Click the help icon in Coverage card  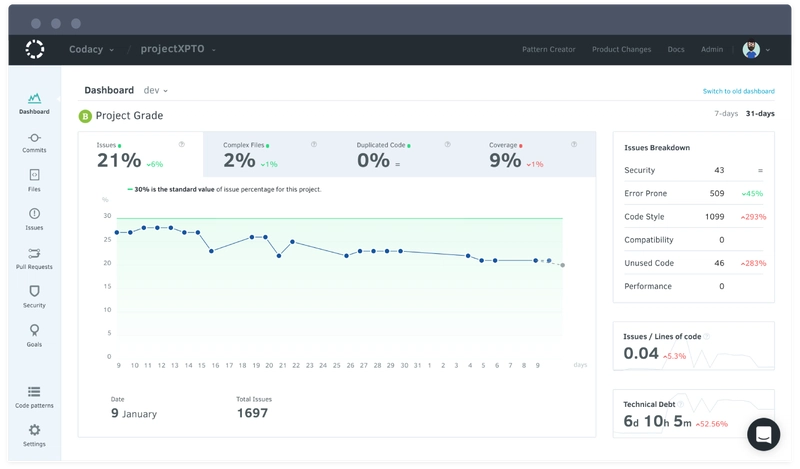point(574,144)
